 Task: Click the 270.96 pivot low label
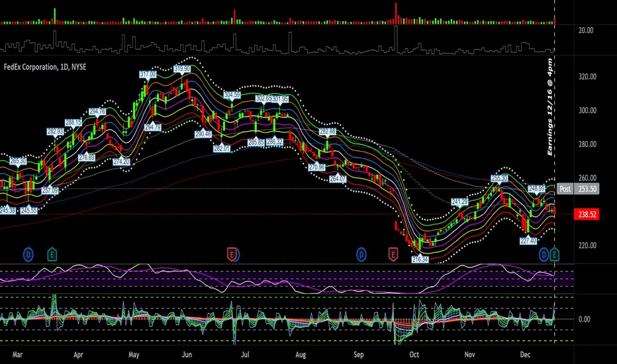pos(316,167)
